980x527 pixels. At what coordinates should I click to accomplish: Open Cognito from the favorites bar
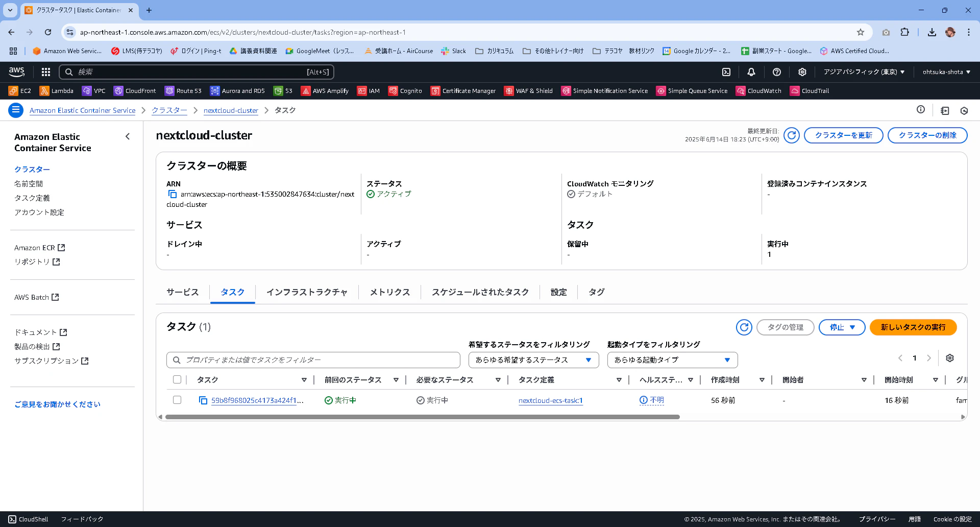coord(405,91)
